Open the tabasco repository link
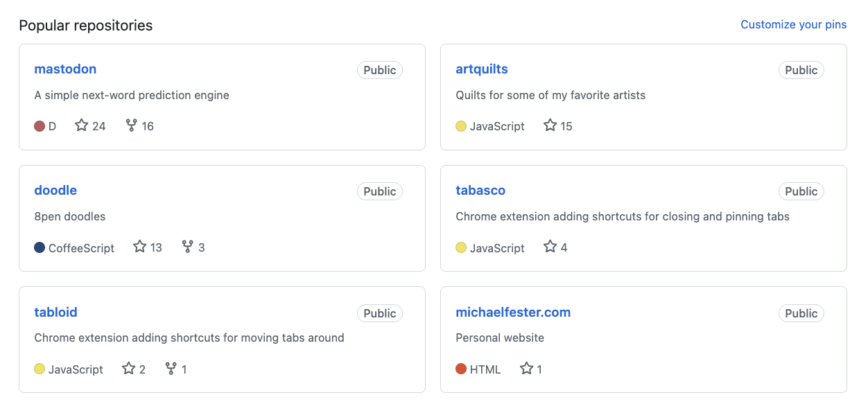This screenshot has height=420, width=868. pyautogui.click(x=480, y=190)
